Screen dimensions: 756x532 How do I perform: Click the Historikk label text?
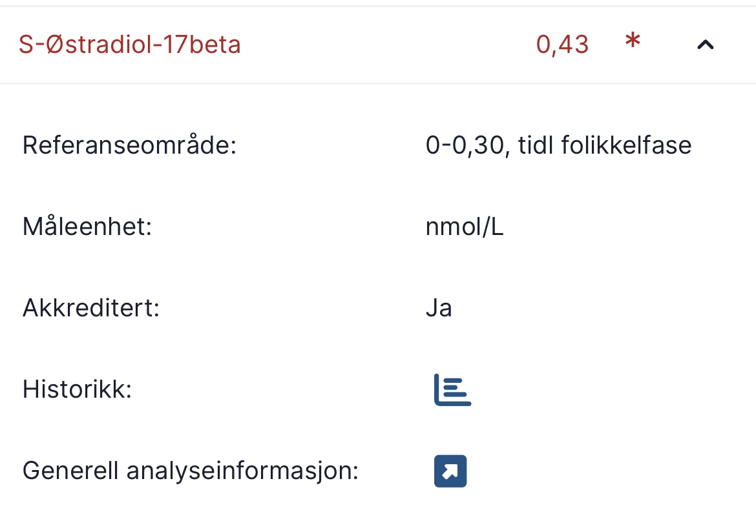point(77,389)
